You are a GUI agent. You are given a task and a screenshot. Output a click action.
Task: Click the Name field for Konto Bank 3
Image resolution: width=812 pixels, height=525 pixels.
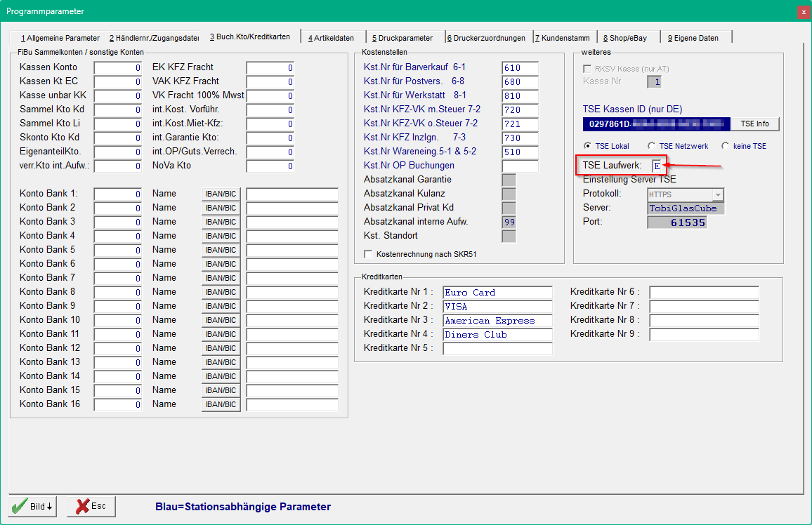pos(292,222)
